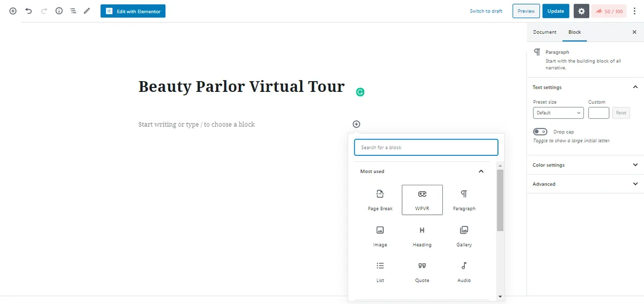Click the Redo arrow icon
The height and width of the screenshot is (304, 644).
[44, 11]
